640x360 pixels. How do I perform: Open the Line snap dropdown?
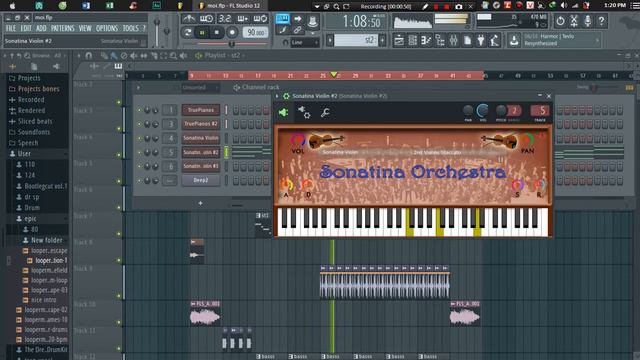tap(304, 42)
